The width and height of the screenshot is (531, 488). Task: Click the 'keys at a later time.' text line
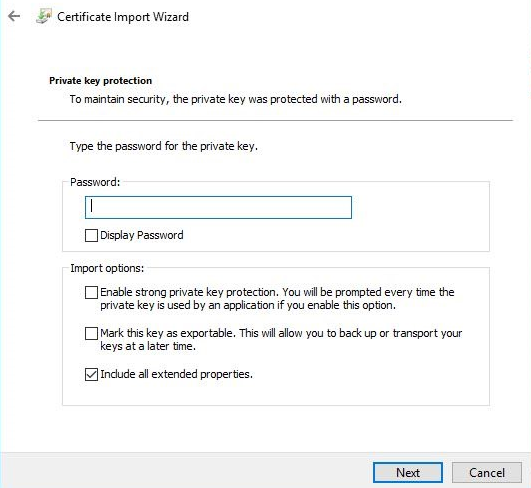click(x=148, y=346)
